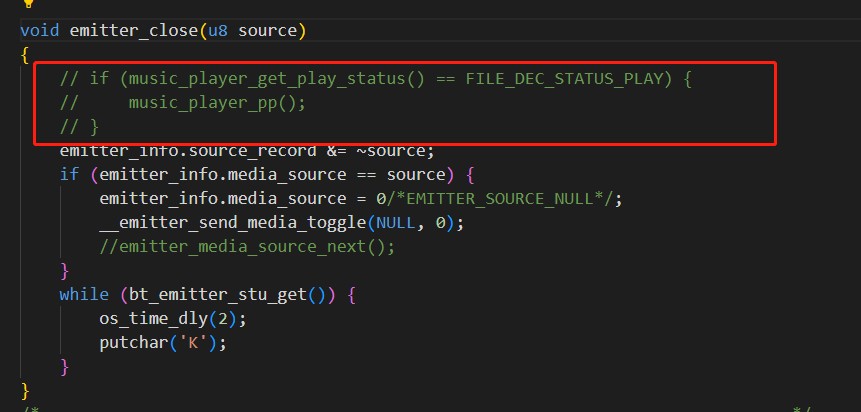
Task: Click FILE_DEC_STATUS_PLAY in the commented line
Action: [564, 79]
